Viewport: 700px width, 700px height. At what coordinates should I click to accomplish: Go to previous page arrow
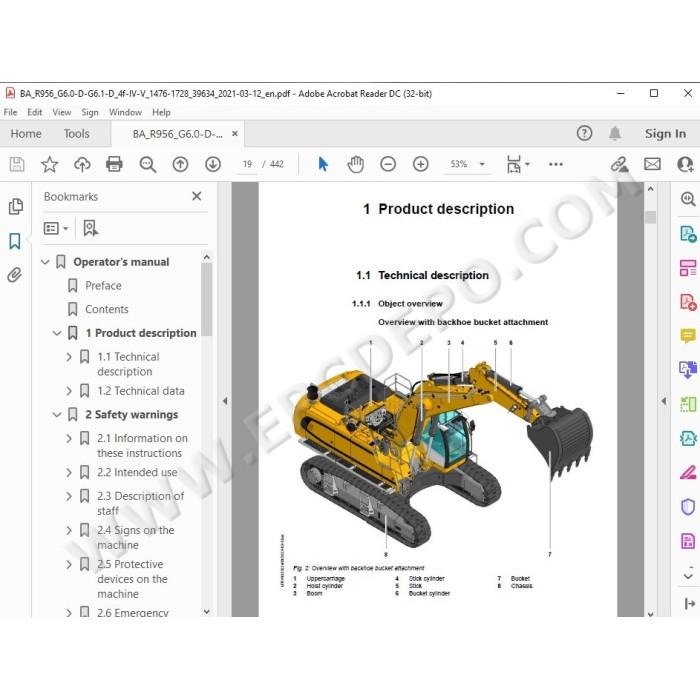point(180,164)
